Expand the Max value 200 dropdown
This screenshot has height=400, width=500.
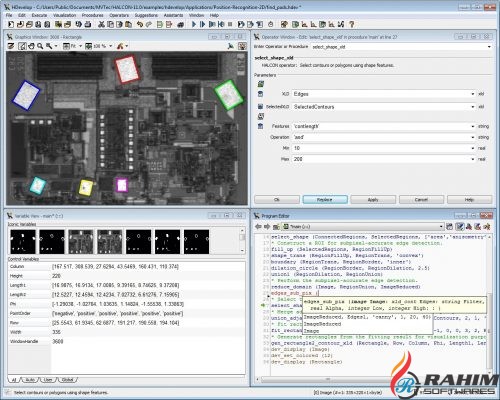click(x=473, y=159)
